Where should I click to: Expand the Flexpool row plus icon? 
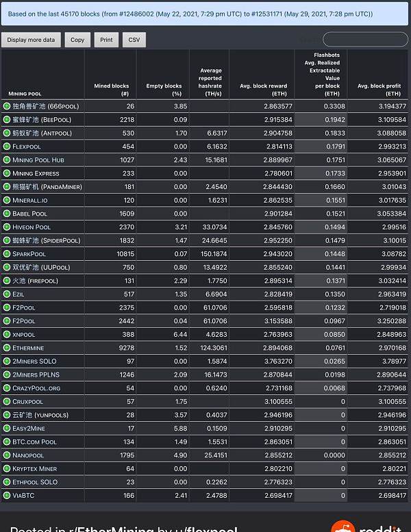pyautogui.click(x=7, y=147)
